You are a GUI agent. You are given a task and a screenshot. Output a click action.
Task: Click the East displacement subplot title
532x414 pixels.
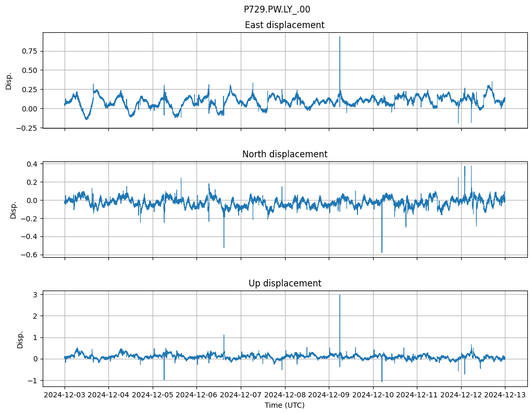[284, 25]
